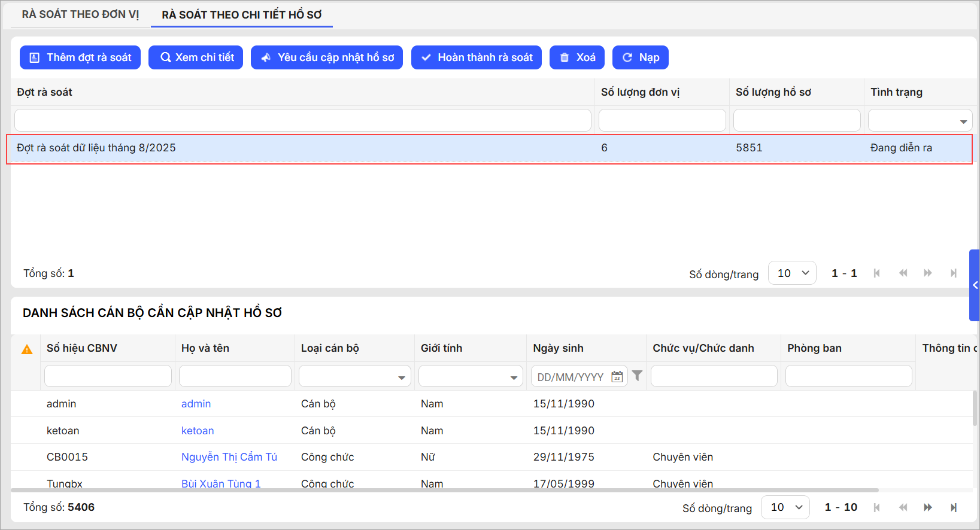Viewport: 980px width, 530px height.
Task: Click the orange warning column icon
Action: tap(27, 349)
